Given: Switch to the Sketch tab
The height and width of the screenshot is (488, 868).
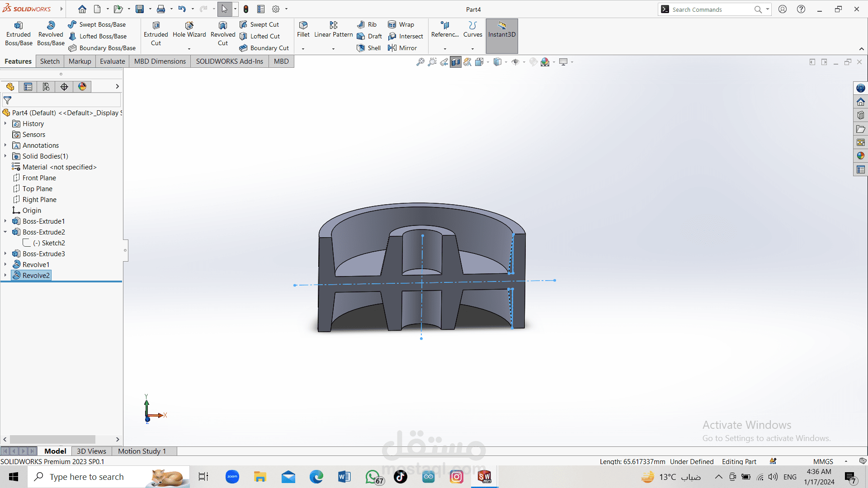Looking at the screenshot, I should click(x=50, y=61).
